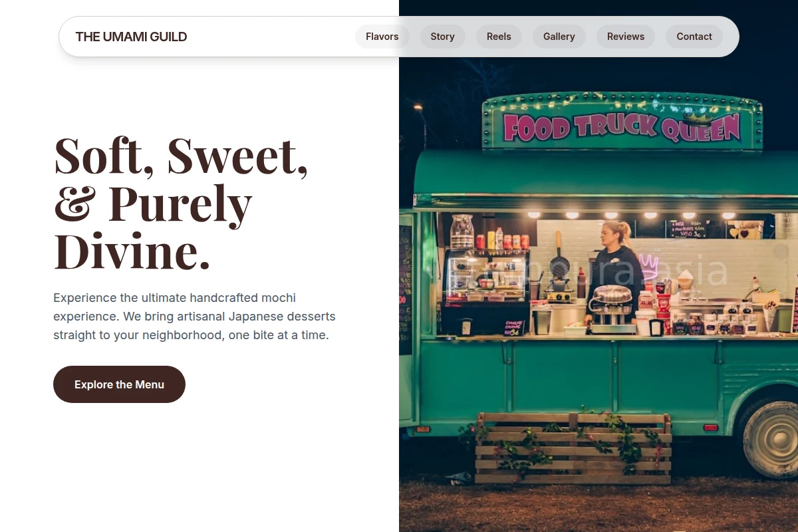The height and width of the screenshot is (532, 798).
Task: Open the Contact nav link
Action: pos(694,37)
